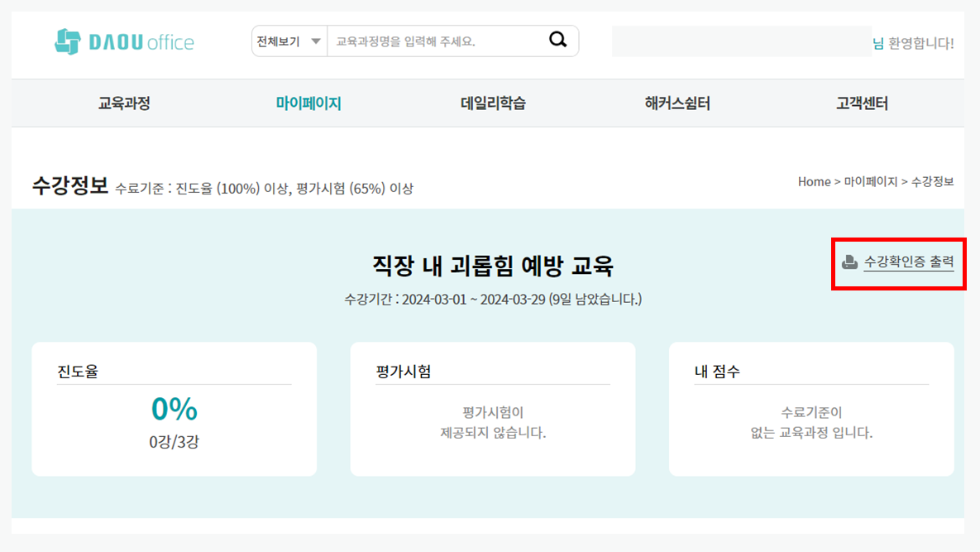Select the 평가시험 card

point(493,409)
